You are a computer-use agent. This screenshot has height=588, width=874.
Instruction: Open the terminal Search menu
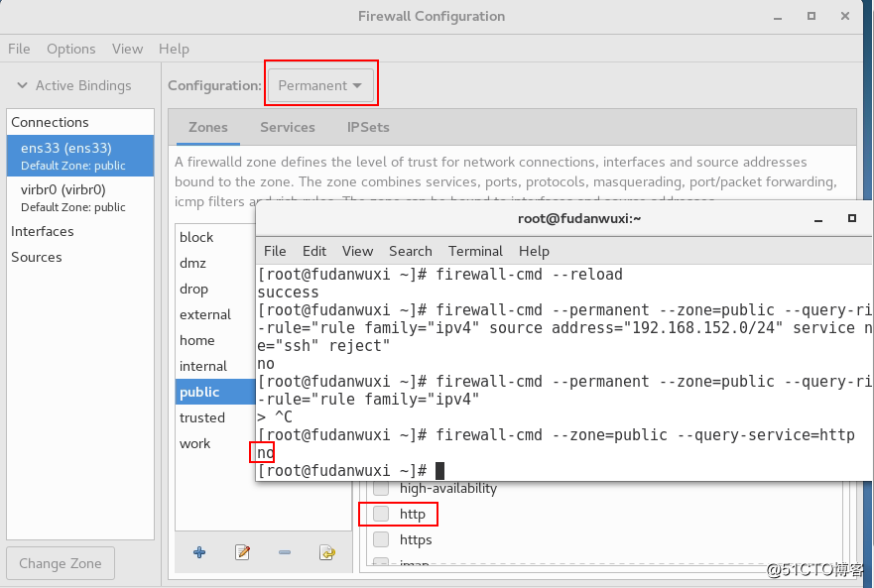click(411, 252)
